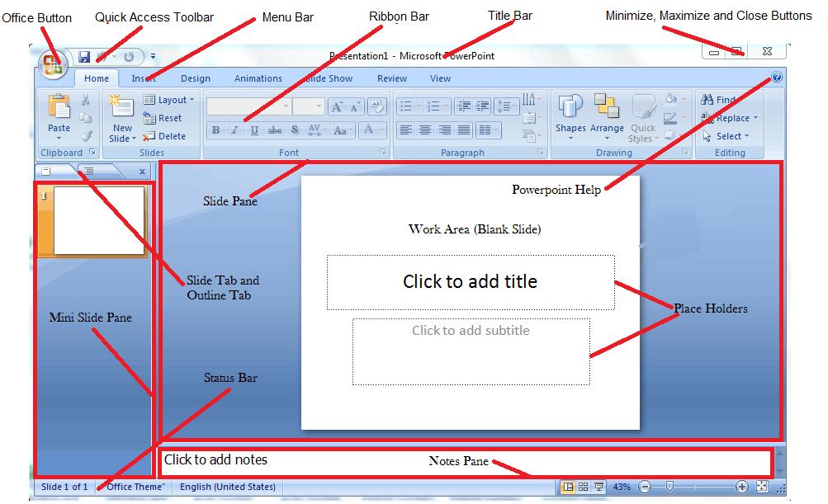
Task: Toggle Underline formatting
Action: (254, 130)
